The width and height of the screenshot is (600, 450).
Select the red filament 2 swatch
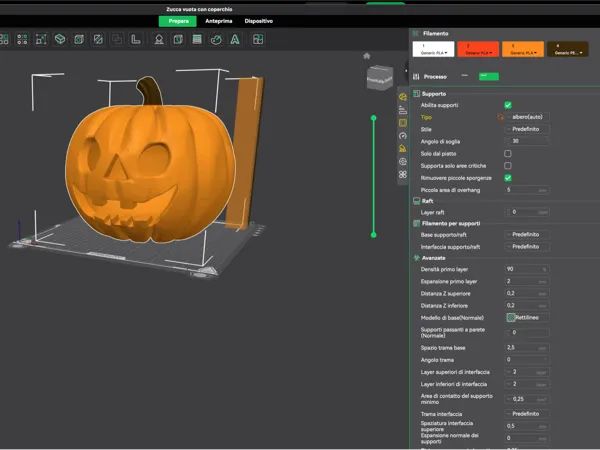[478, 49]
